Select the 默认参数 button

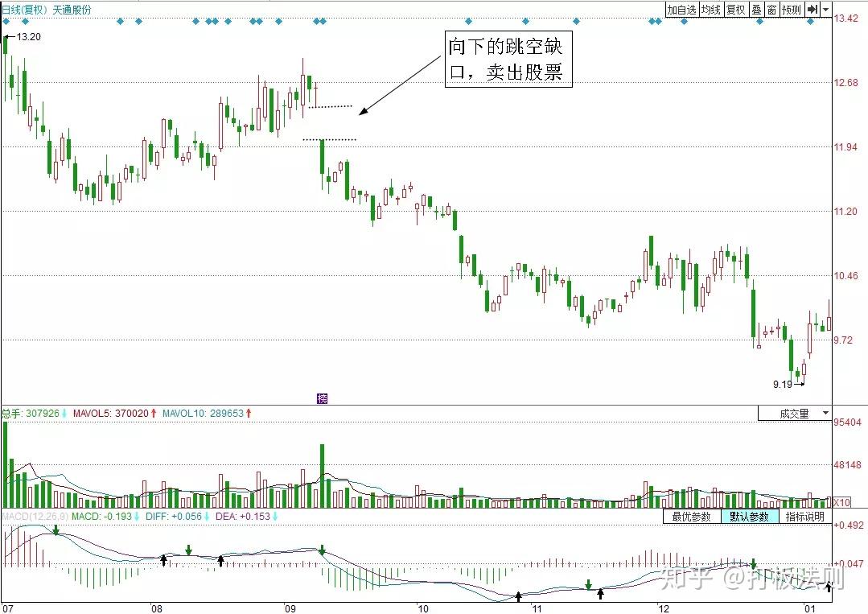(x=750, y=517)
